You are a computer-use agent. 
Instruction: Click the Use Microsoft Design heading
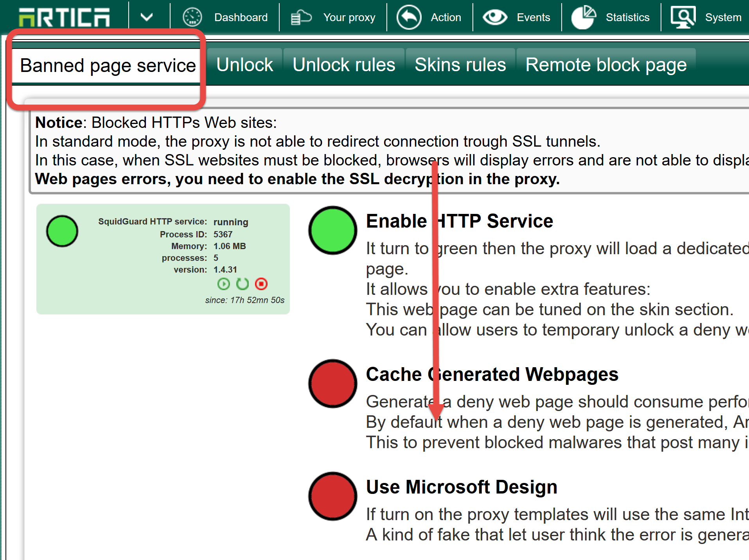click(x=462, y=487)
